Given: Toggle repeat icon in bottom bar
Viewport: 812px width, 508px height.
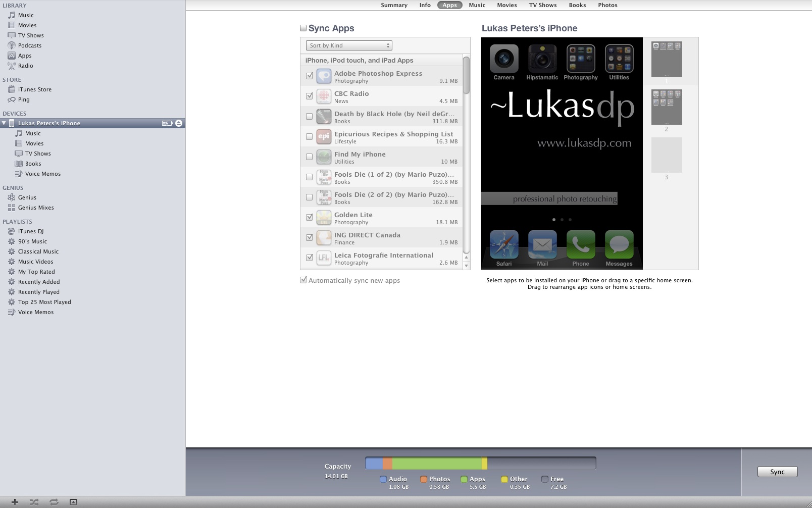Looking at the screenshot, I should pos(54,502).
